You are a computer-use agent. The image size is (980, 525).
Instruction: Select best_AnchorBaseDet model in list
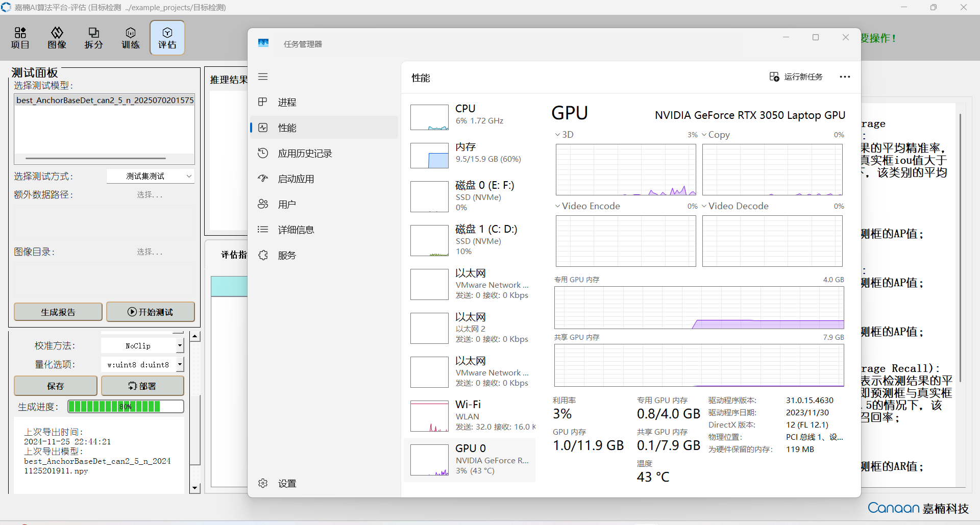[x=105, y=101]
